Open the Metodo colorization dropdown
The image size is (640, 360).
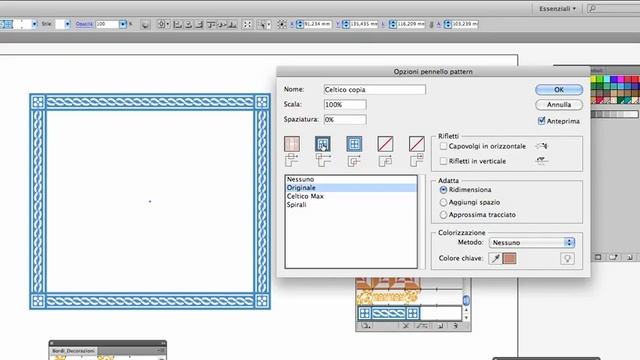click(531, 242)
